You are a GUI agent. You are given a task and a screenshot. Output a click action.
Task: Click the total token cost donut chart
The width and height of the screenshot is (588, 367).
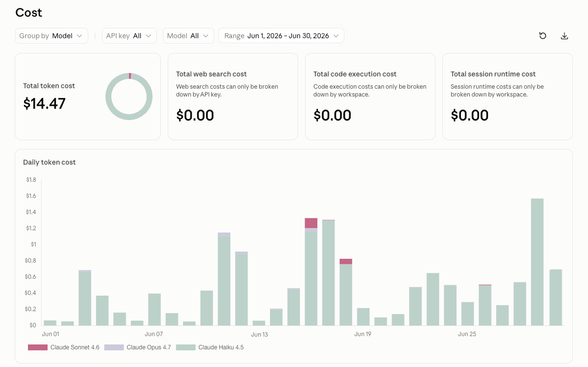tap(129, 97)
